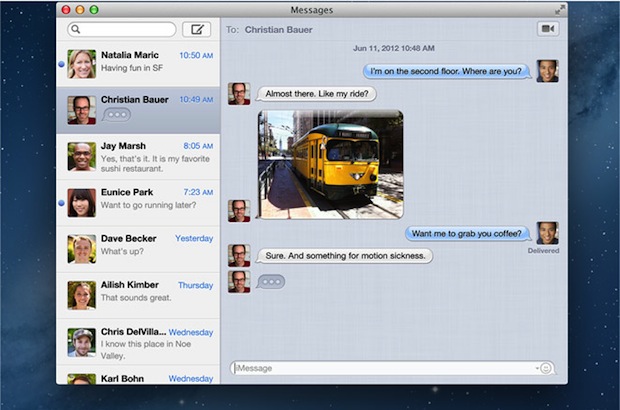Image resolution: width=620 pixels, height=410 pixels.
Task: Click the typing indicator bubble in chat
Action: (271, 282)
